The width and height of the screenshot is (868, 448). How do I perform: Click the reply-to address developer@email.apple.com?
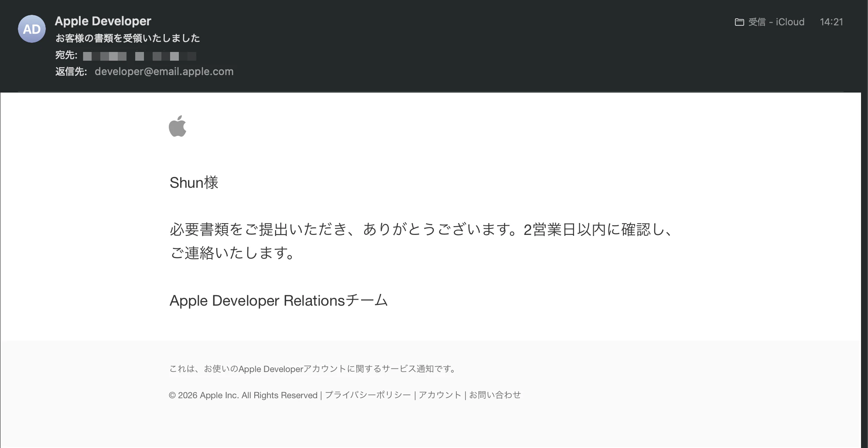[164, 72]
